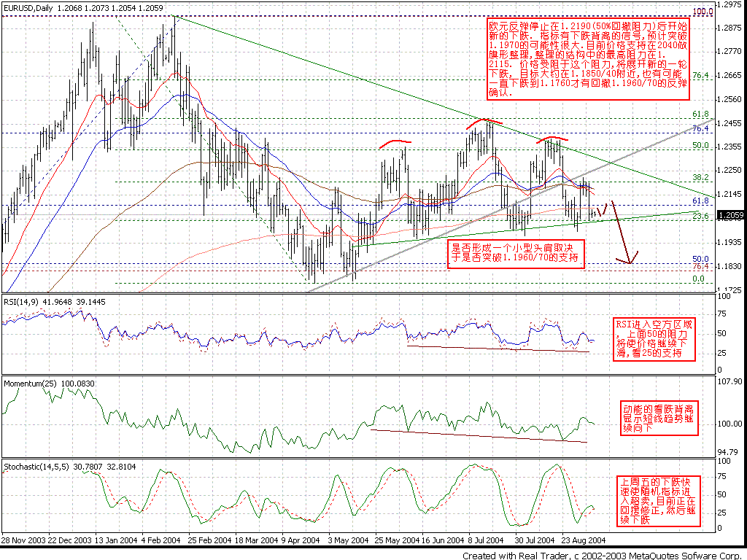Click date label 18 Mar 2004
Image resolution: width=747 pixels, height=560 pixels.
(256, 540)
